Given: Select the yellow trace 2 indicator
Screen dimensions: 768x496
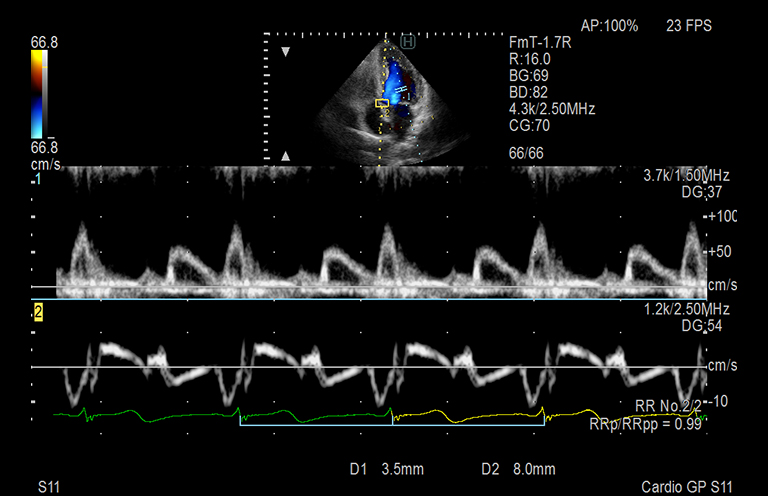Looking at the screenshot, I should click(x=38, y=313).
